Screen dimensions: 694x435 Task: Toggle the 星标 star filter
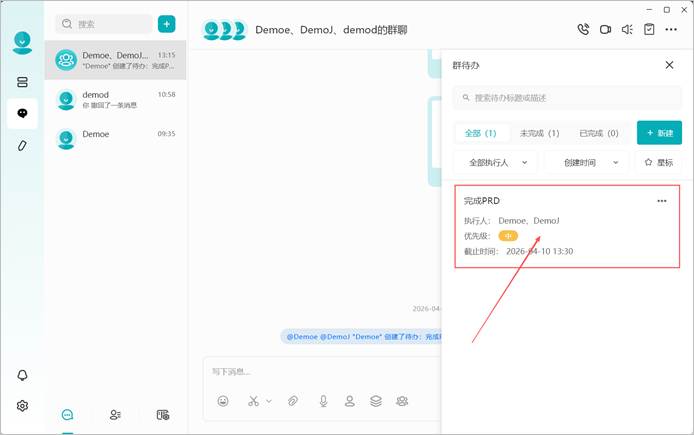(x=659, y=162)
